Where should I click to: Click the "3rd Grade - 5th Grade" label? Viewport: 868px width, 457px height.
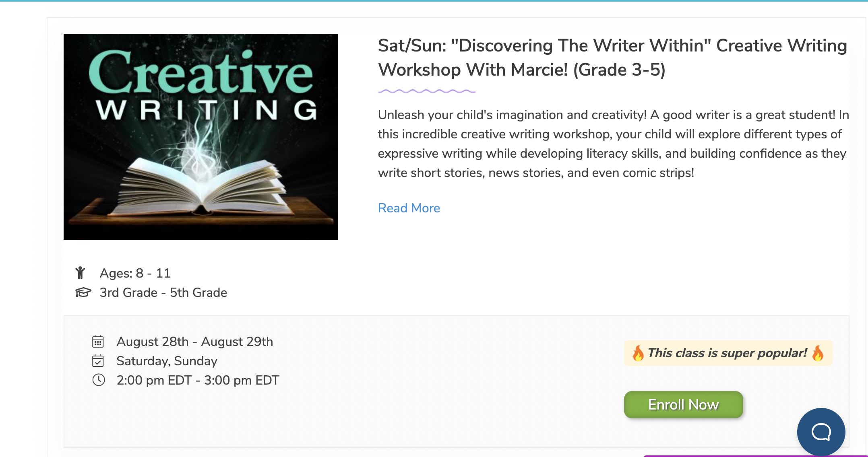(163, 292)
